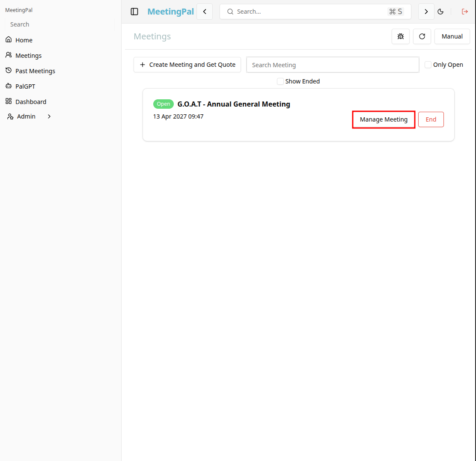Click the Dashboard grid icon
This screenshot has width=476, height=461.
pos(9,101)
